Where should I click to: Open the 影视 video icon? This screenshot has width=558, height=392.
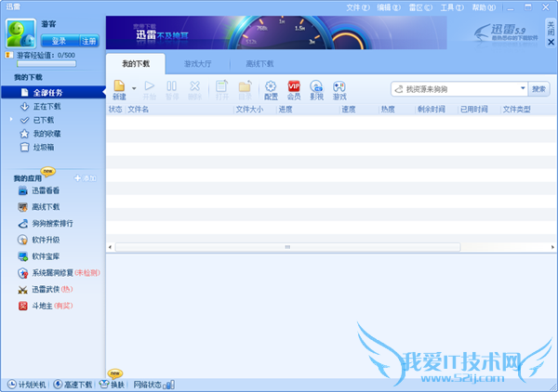(316, 90)
